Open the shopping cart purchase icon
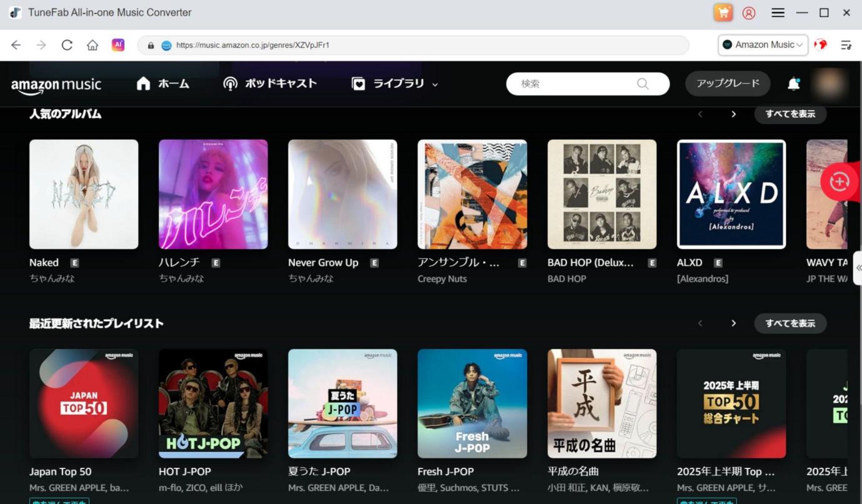Image resolution: width=862 pixels, height=504 pixels. click(x=723, y=12)
